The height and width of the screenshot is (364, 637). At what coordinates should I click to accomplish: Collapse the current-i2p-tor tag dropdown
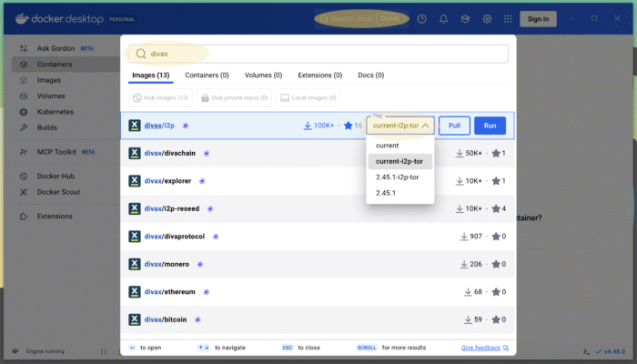[400, 126]
